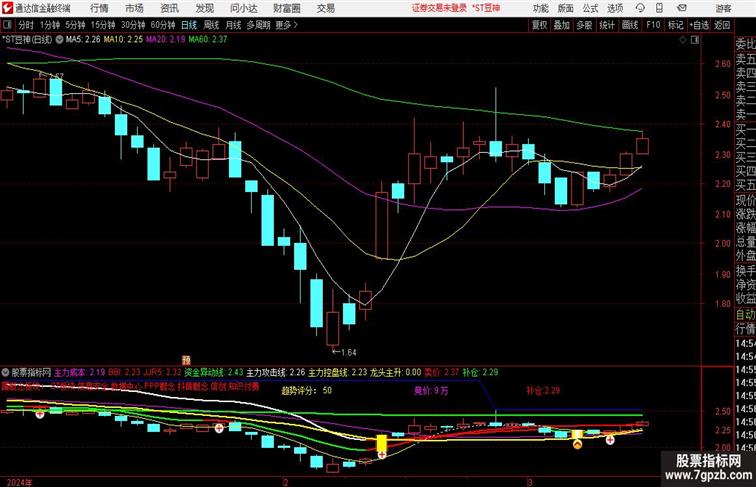
Task: Click the MA60: 2.37 label
Action: 208,40
